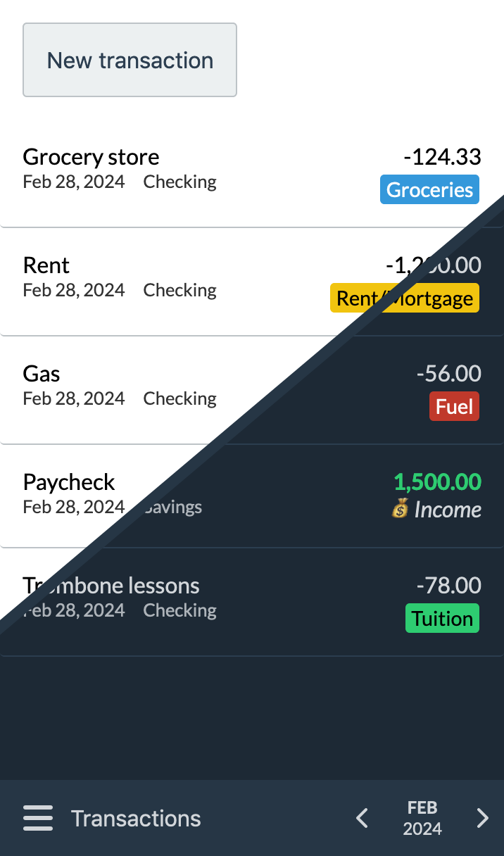Navigate to the next month
504x856 pixels.
(x=483, y=818)
